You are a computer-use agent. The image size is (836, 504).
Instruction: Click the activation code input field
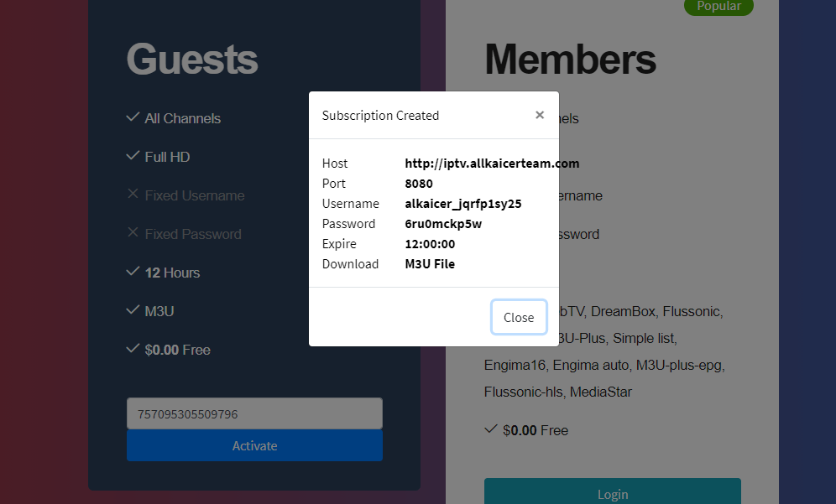(x=254, y=413)
